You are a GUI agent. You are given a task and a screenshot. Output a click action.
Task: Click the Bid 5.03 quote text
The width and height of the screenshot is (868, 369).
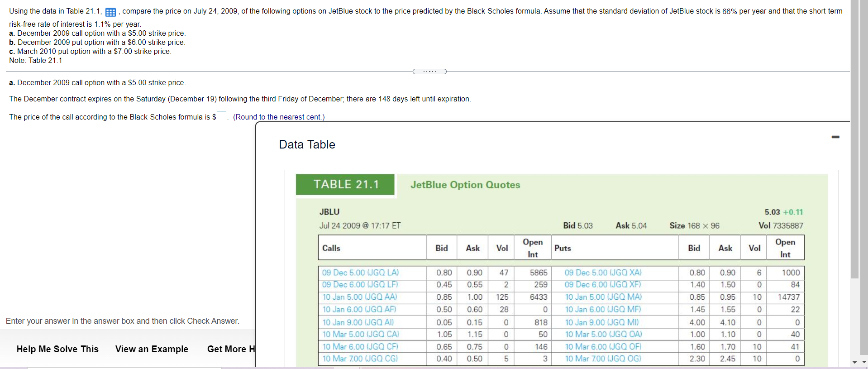pyautogui.click(x=577, y=225)
